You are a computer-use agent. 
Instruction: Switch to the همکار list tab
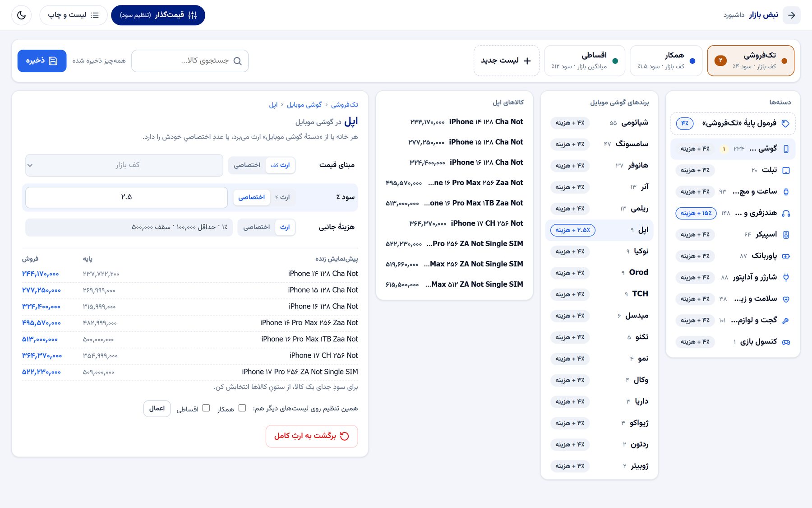point(666,61)
